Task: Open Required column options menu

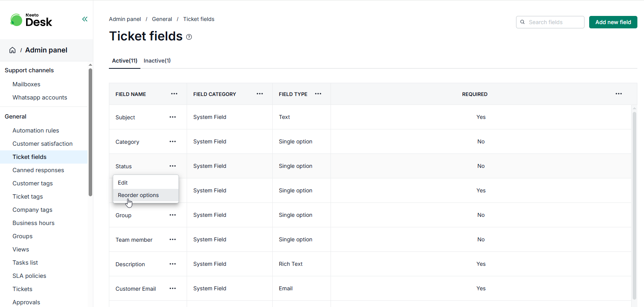Action: coord(619,94)
